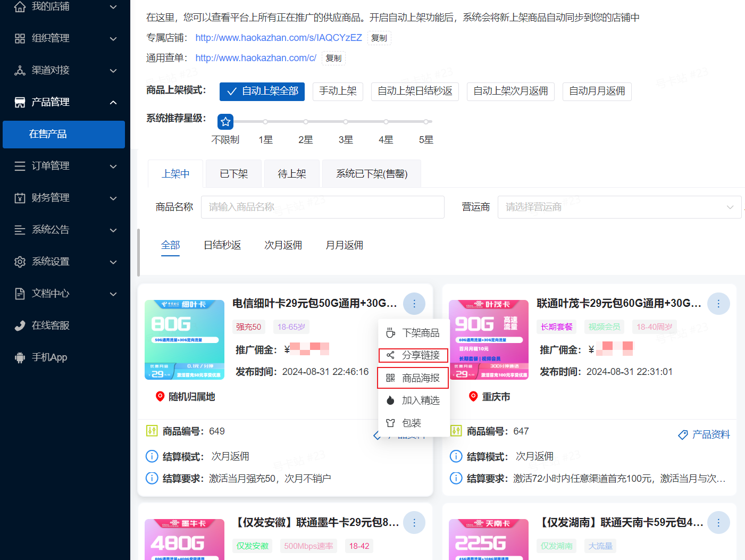Expand the 系统设置 chevron

point(113,262)
